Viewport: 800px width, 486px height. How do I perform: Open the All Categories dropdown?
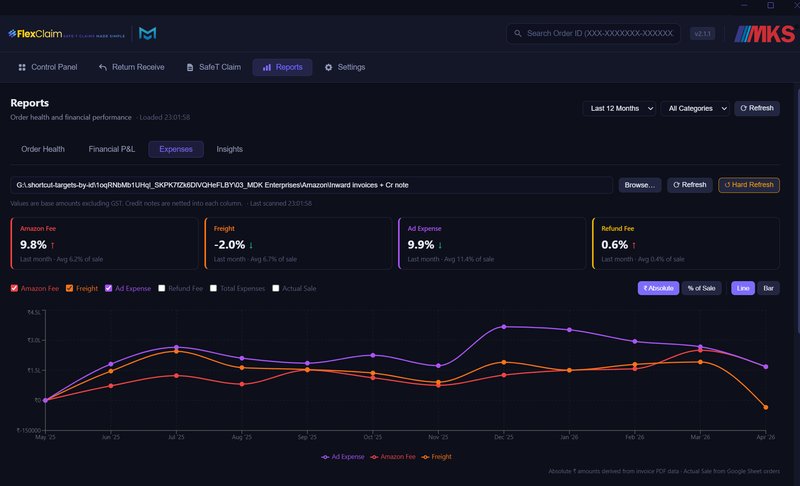(695, 108)
